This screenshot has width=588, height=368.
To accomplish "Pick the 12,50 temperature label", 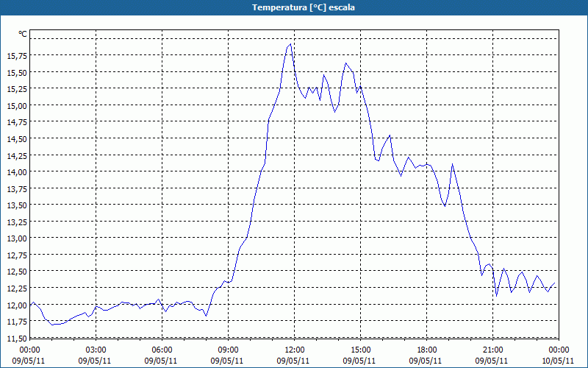I will tap(17, 272).
